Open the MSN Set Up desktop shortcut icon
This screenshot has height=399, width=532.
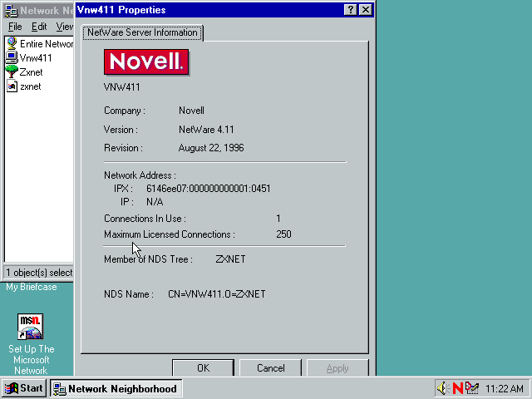[30, 327]
